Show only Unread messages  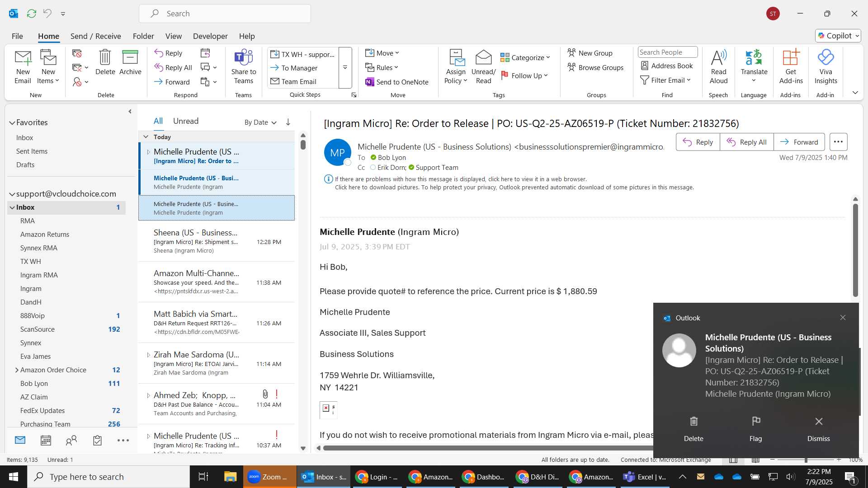(186, 121)
